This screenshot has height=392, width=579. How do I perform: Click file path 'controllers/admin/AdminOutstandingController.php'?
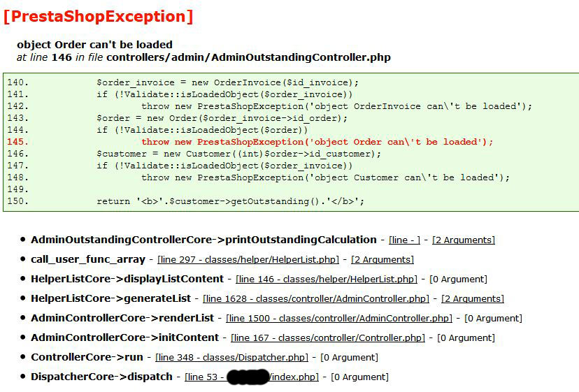point(248,57)
